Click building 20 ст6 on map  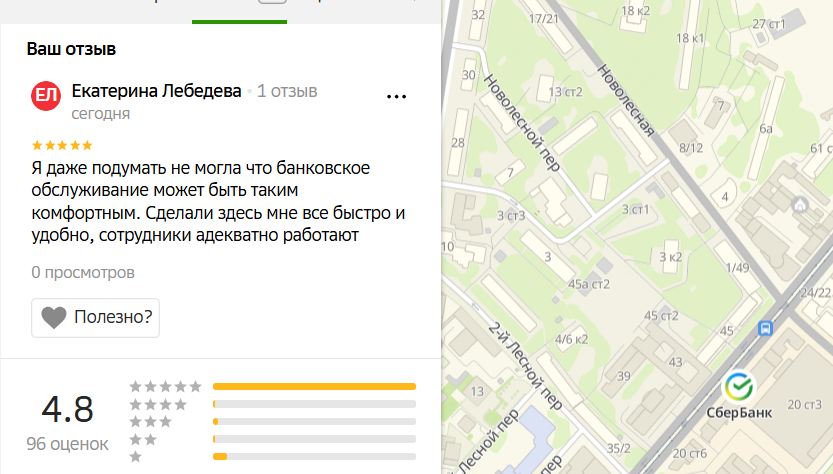(x=690, y=453)
